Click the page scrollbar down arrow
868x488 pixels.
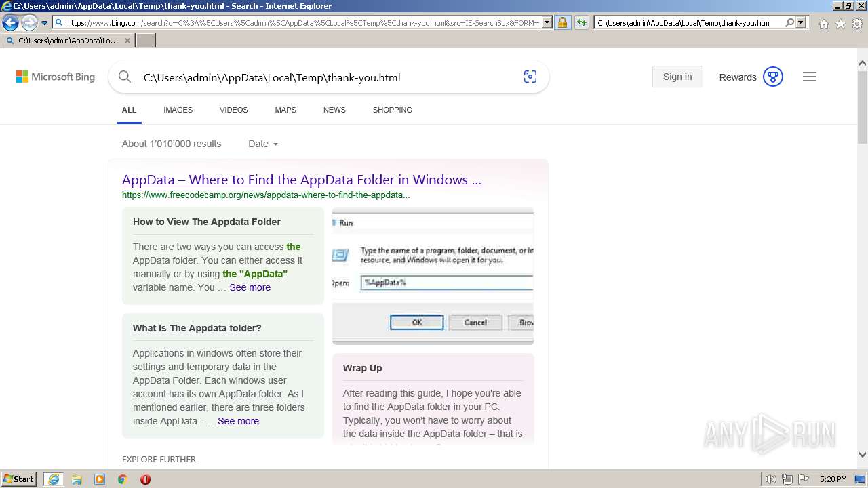(863, 455)
